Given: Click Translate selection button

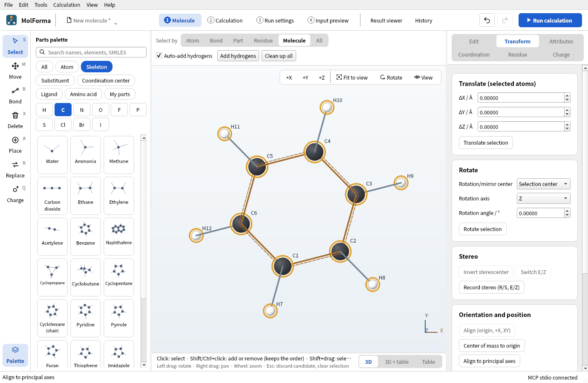Looking at the screenshot, I should click(x=486, y=143).
